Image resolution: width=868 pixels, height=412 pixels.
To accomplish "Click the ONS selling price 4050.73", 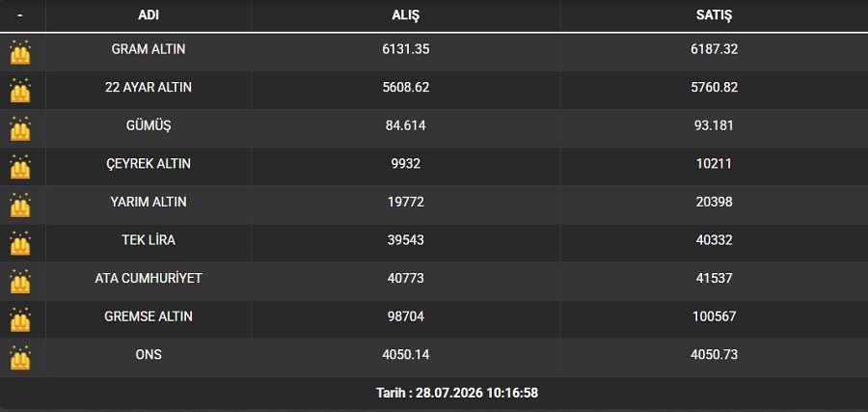I will pos(714,354).
